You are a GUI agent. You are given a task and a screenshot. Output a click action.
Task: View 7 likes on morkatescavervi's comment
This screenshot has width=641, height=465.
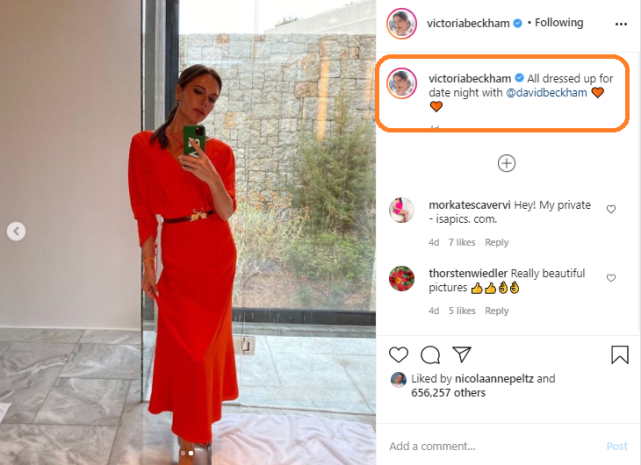tap(462, 243)
